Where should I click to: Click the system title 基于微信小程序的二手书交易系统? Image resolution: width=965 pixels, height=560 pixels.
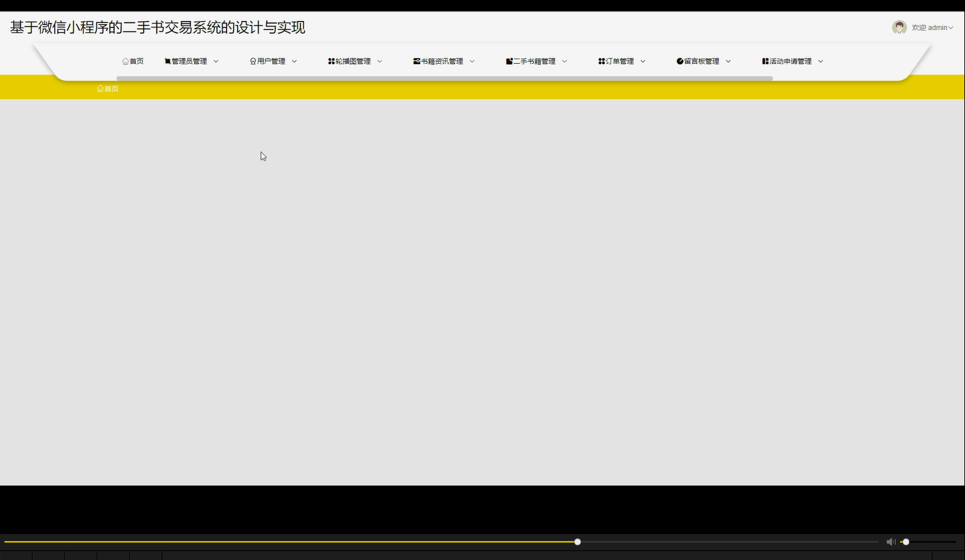click(158, 27)
